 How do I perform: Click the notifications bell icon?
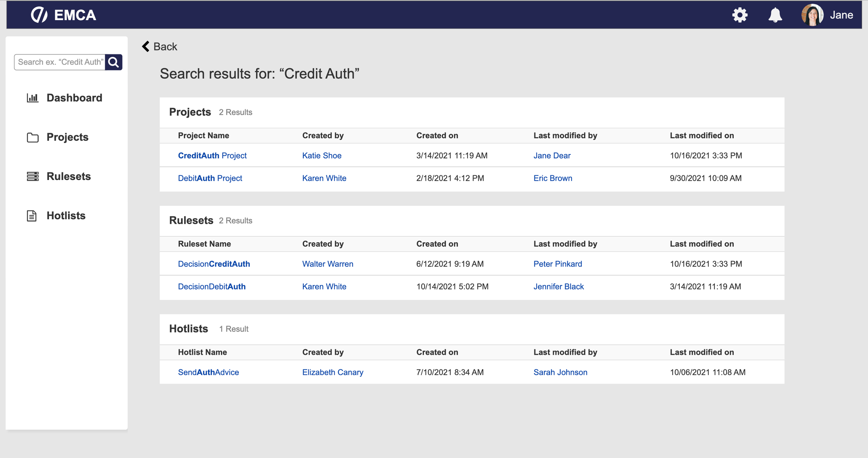pos(775,15)
